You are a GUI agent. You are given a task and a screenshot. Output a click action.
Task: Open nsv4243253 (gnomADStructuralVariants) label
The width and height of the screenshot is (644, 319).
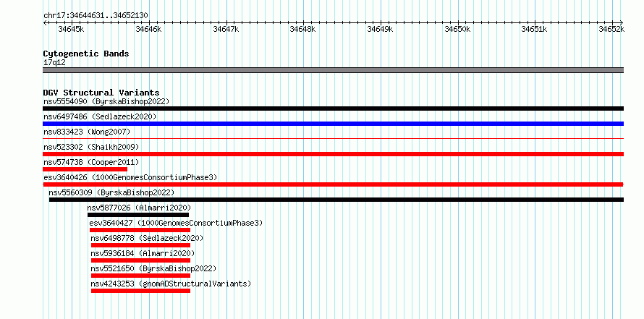(171, 284)
